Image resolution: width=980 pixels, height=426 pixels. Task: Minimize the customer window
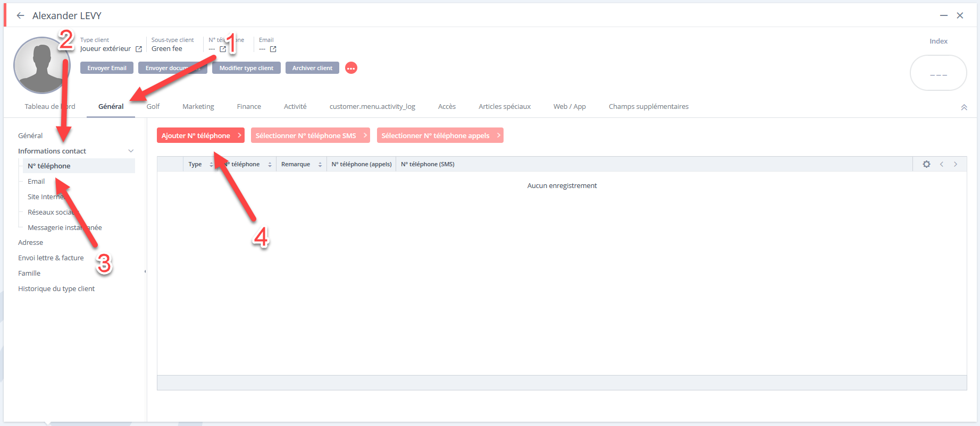[x=944, y=15]
